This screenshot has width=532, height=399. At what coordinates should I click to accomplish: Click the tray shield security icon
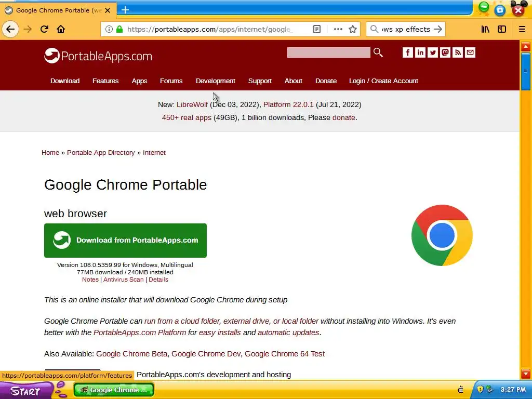[x=480, y=389]
